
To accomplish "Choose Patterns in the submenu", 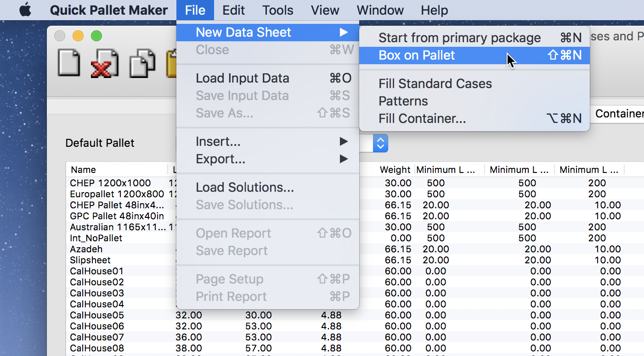I will tap(475, 101).
